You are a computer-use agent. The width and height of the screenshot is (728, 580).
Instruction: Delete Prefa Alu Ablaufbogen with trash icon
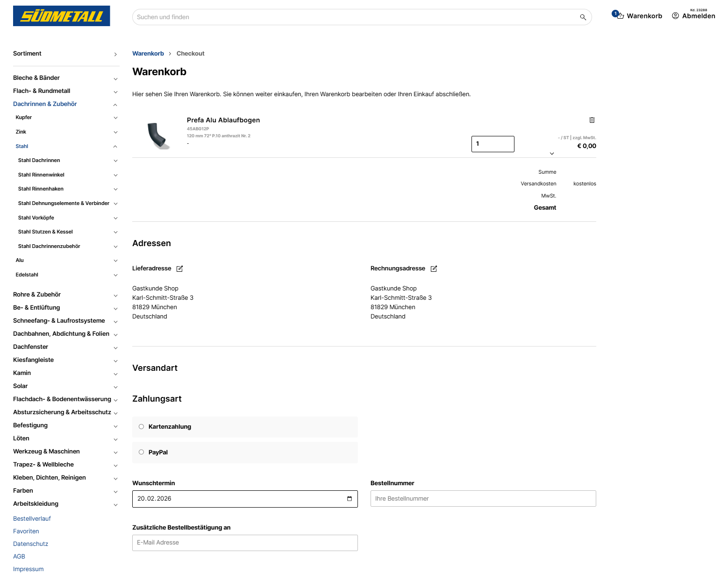point(592,120)
